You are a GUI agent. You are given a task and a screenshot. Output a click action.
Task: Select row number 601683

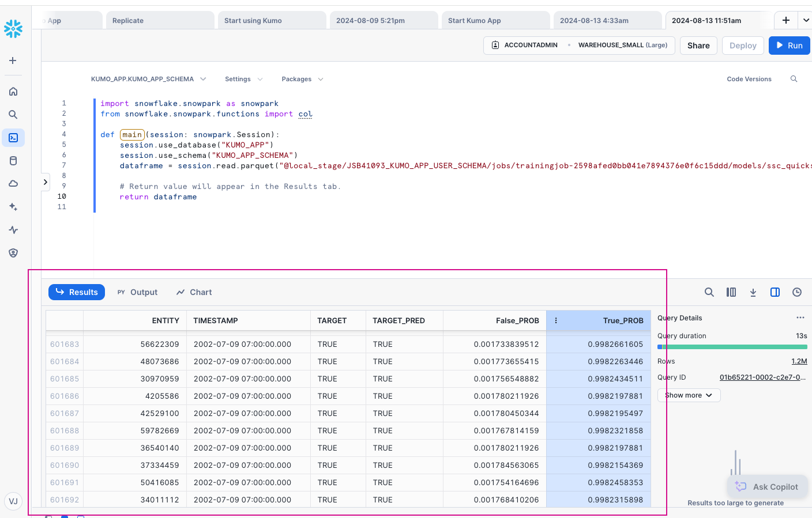click(x=65, y=344)
